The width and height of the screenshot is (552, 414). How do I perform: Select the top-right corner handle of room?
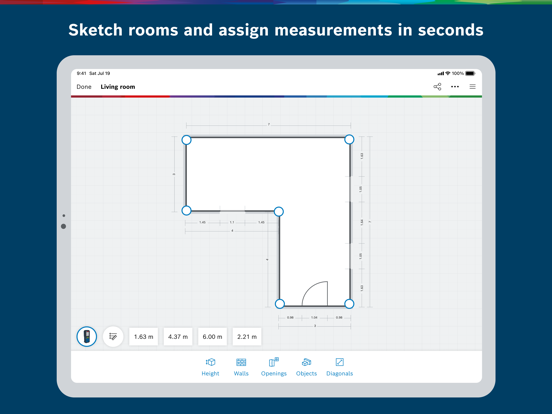point(349,139)
